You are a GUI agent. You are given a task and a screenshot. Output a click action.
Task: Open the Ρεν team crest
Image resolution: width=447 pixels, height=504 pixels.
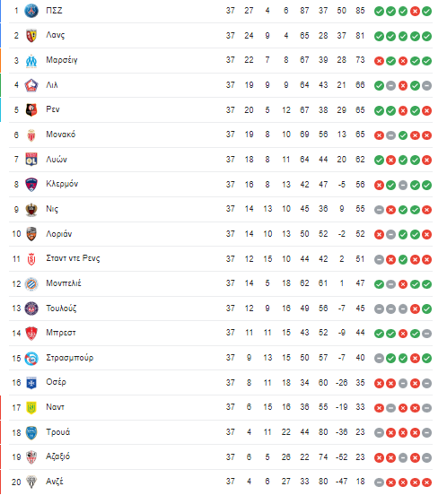coord(31,110)
